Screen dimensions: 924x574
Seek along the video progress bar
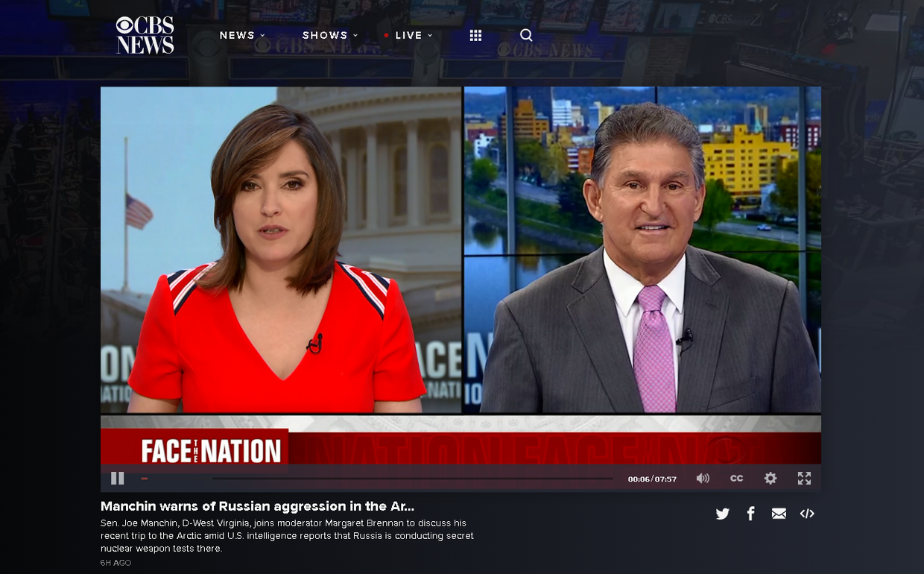pyautogui.click(x=376, y=479)
